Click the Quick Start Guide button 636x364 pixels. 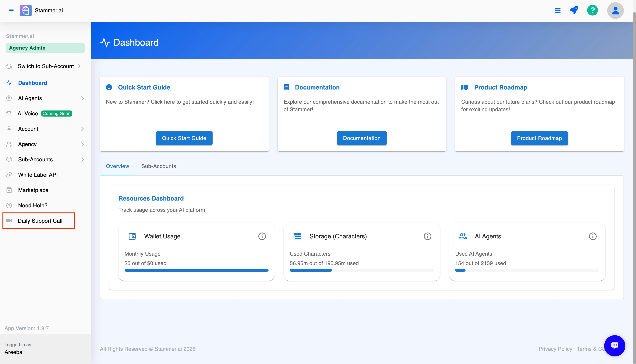(x=184, y=138)
